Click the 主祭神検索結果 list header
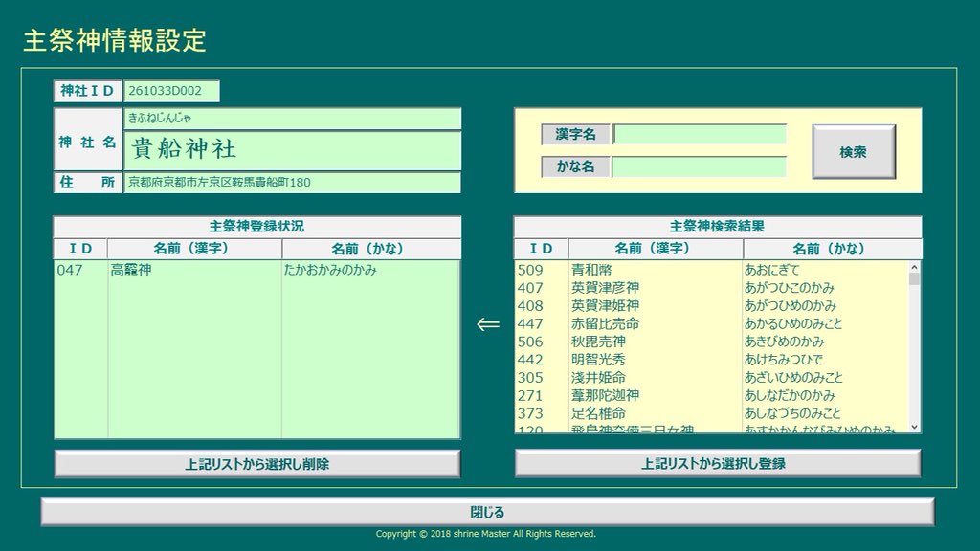Viewport: 980px width, 551px height. click(x=718, y=226)
